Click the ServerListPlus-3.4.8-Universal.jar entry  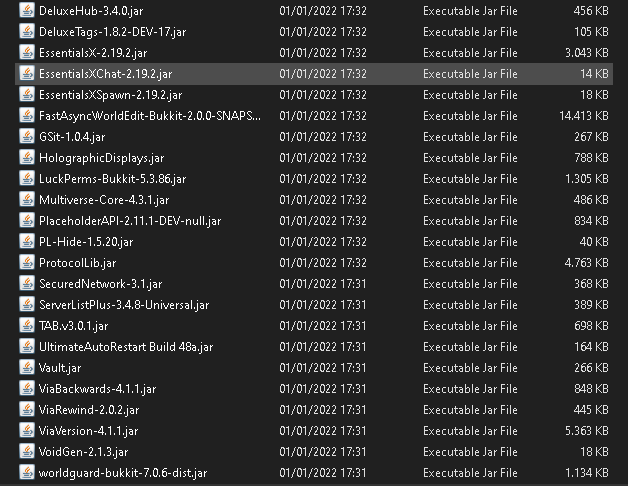point(124,305)
